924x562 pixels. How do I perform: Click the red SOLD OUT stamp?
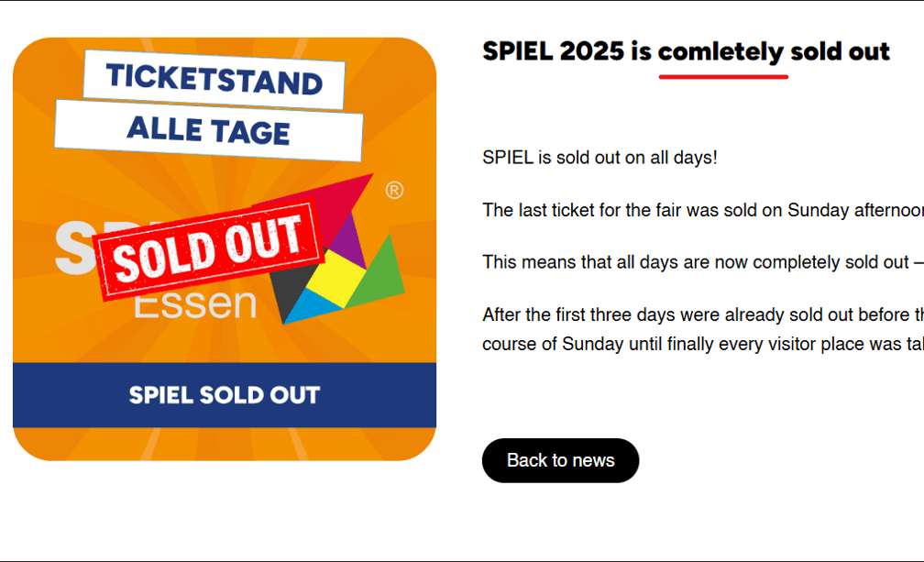206,248
